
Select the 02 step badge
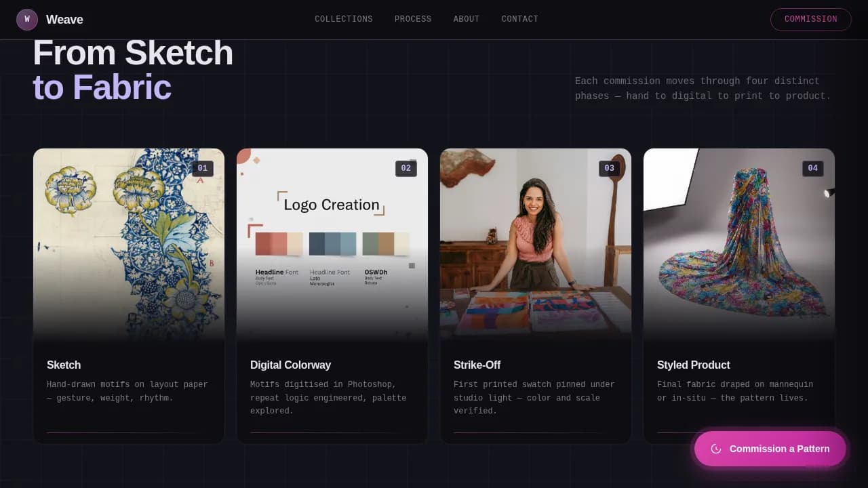[406, 169]
